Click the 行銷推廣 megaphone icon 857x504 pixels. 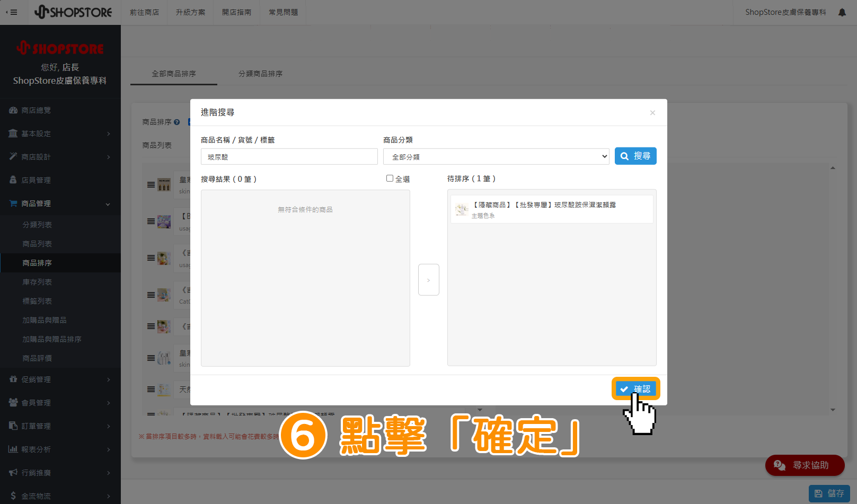pyautogui.click(x=13, y=473)
